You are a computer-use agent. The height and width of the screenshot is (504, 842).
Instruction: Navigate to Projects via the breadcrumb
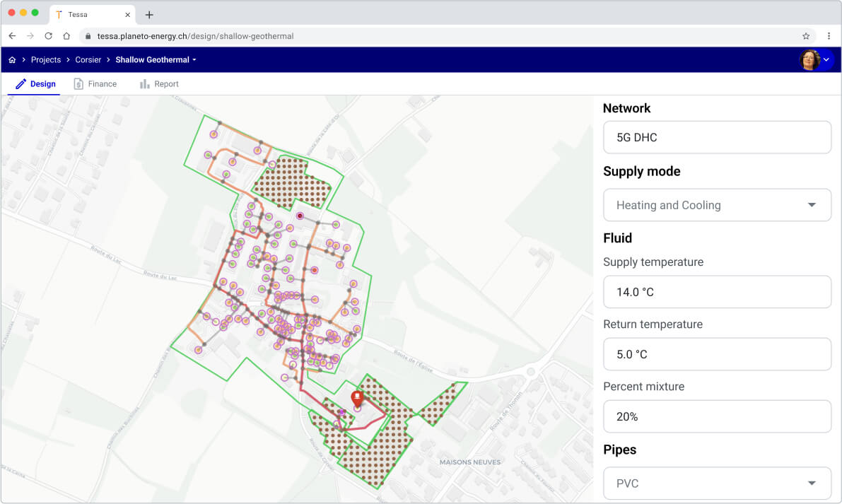pos(45,60)
